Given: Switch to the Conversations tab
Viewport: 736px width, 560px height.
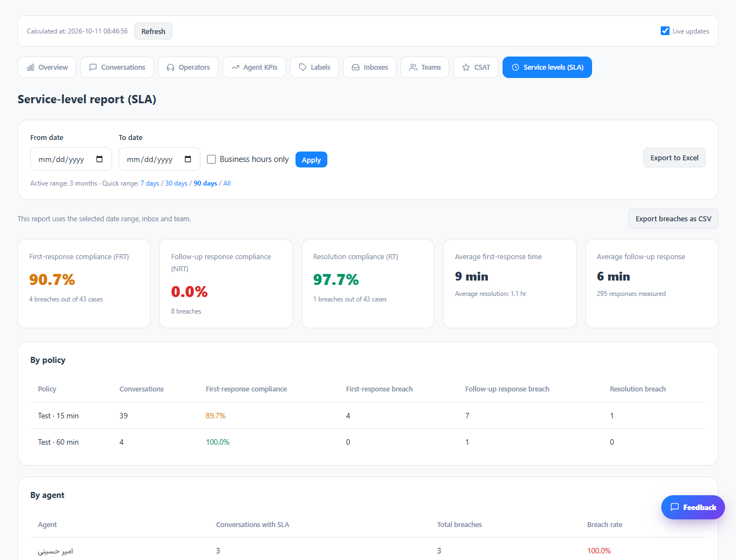Looking at the screenshot, I should coord(117,68).
